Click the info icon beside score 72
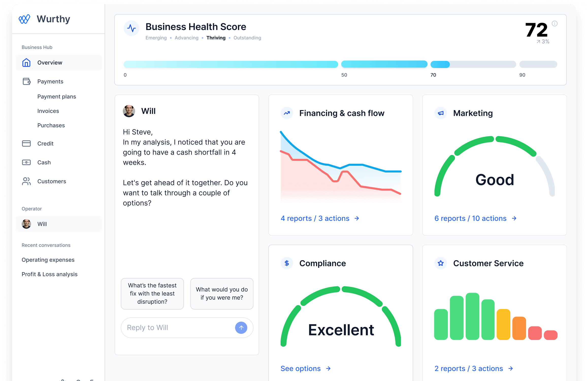The height and width of the screenshot is (381, 588). pos(555,24)
